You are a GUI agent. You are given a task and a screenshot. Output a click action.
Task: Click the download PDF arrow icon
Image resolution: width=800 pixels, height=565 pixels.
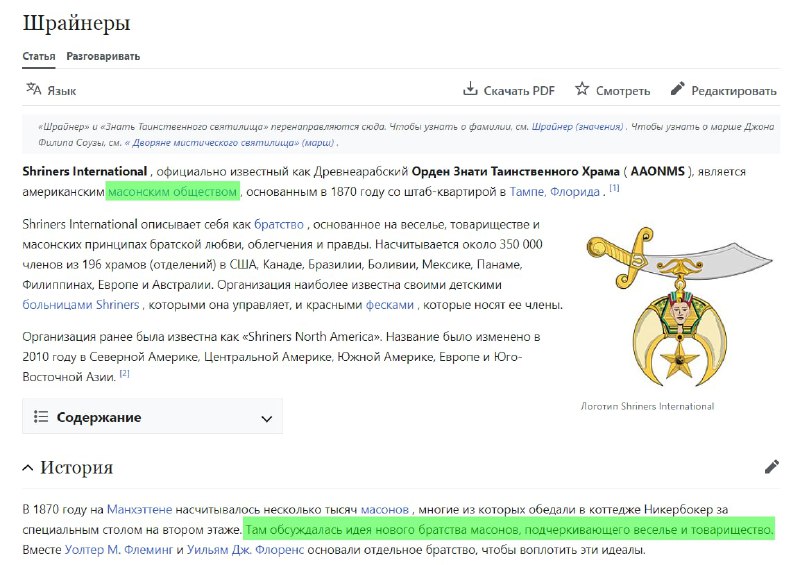tap(470, 89)
